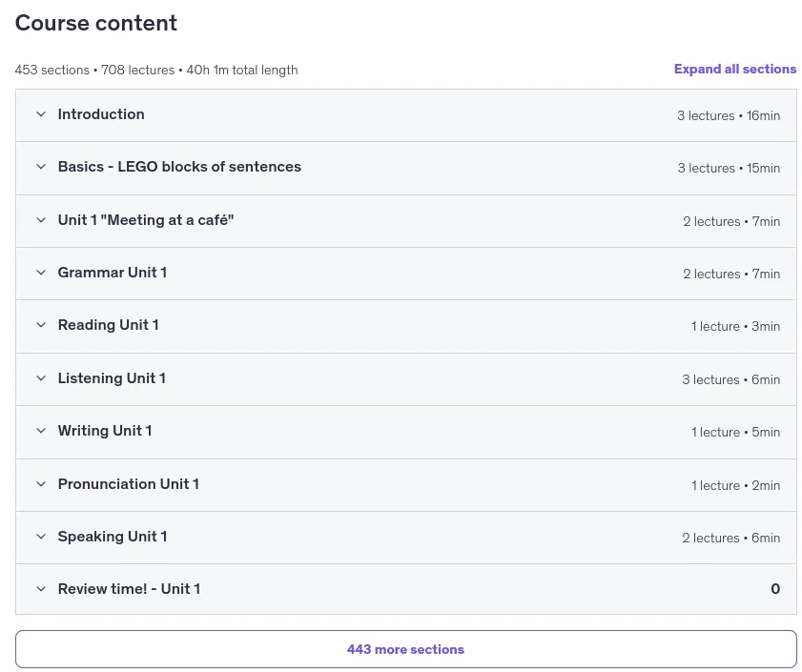
Task: Expand the Introduction section chevron
Action: tap(41, 114)
